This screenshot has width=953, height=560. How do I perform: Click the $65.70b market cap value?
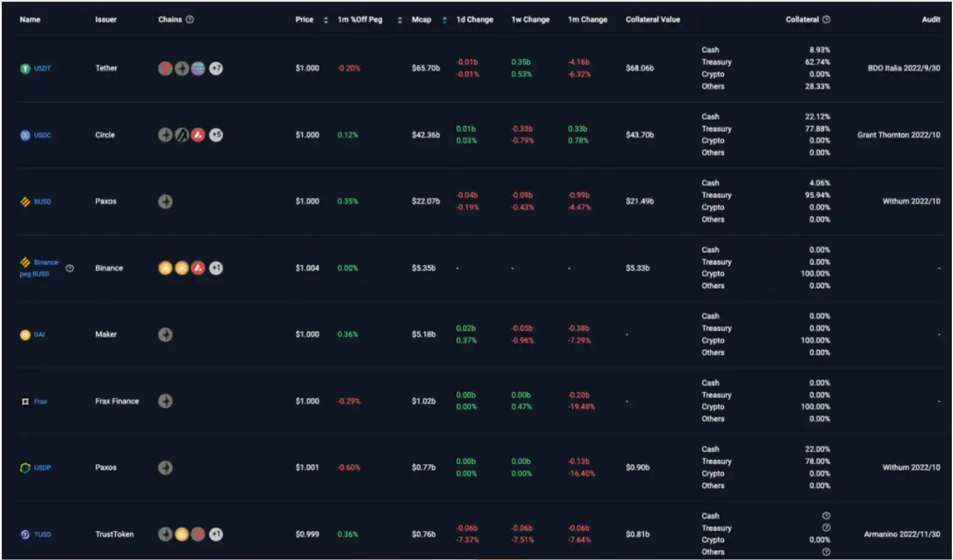pos(426,68)
